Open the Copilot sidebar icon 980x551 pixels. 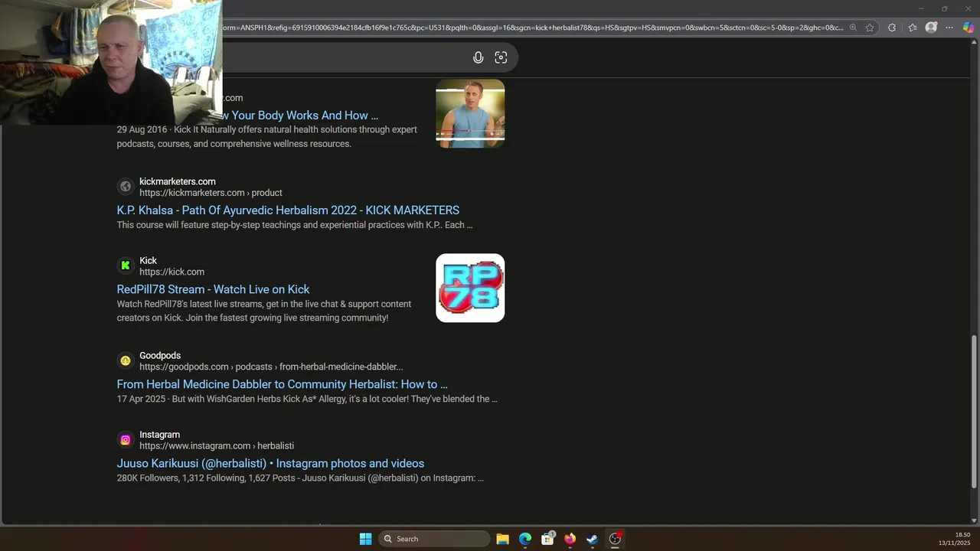click(x=969, y=28)
